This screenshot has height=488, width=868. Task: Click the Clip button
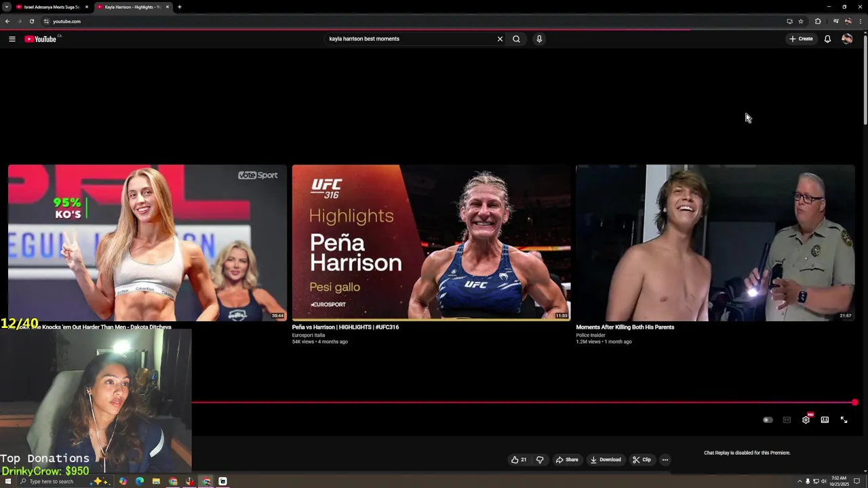[x=642, y=460]
